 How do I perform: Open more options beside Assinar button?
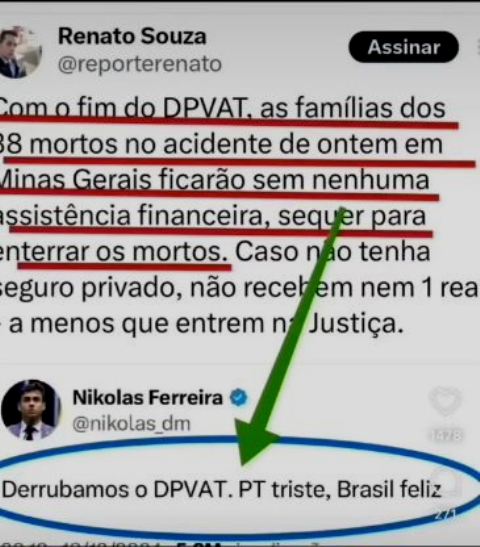478,47
